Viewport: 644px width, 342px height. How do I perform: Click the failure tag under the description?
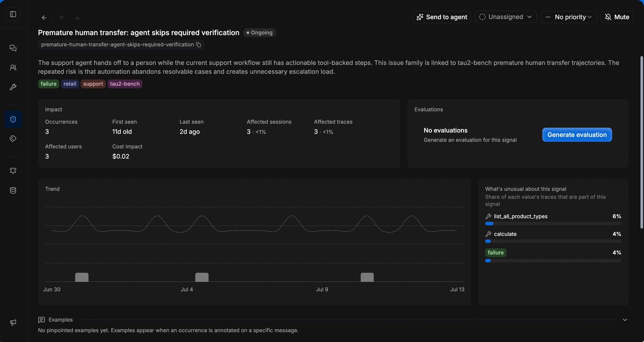pos(48,84)
